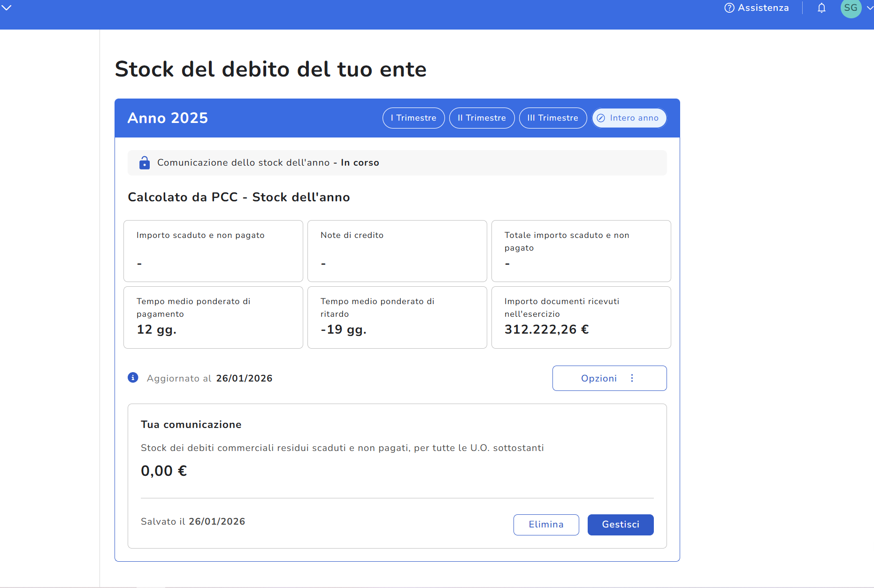Click the notification bell icon

(821, 8)
